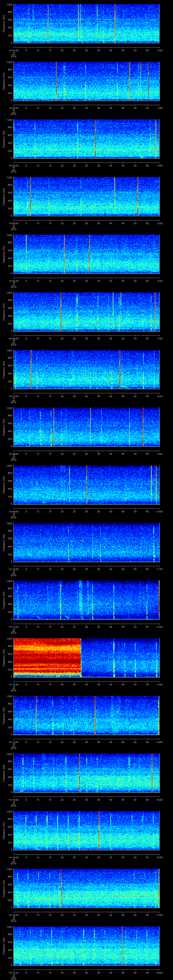Select the "14:16:00" start time label
This screenshot has width=173, height=980.
[x=13, y=915]
